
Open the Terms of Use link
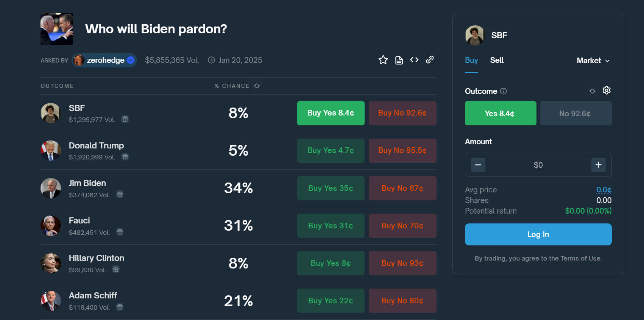point(580,258)
